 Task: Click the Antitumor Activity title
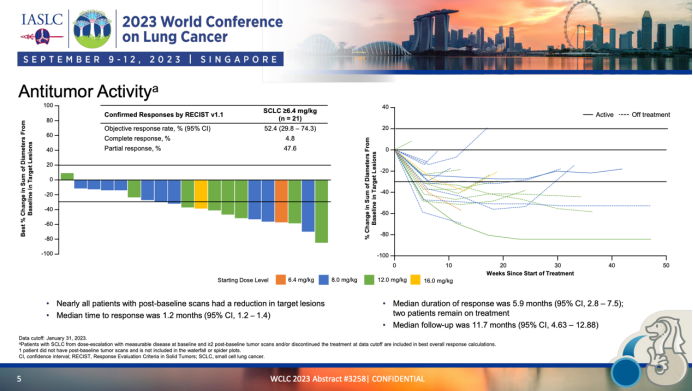88,91
